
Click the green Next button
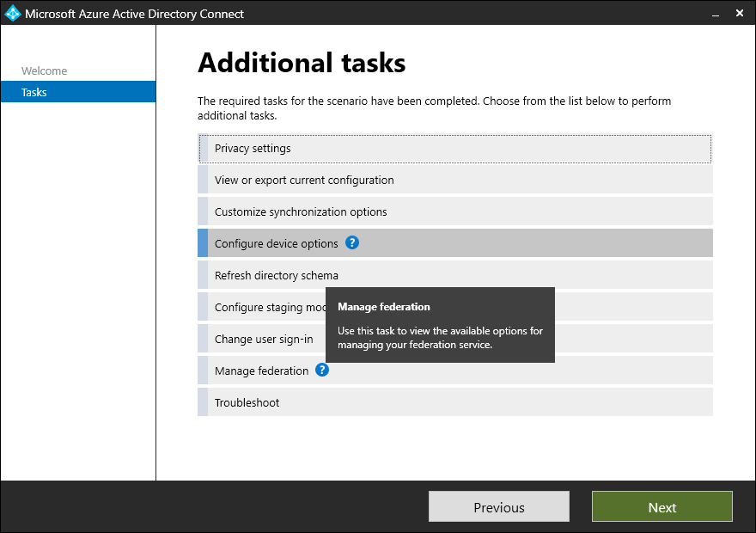[x=662, y=506]
